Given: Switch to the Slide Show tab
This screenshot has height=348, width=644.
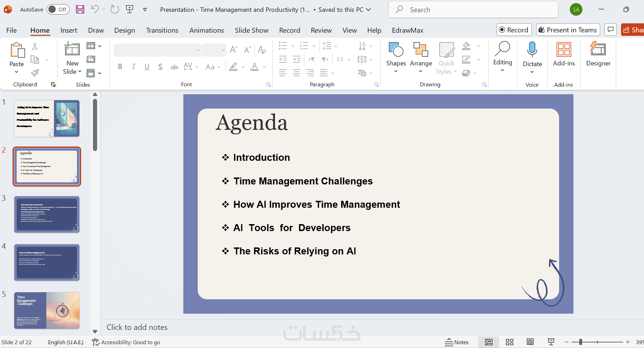Looking at the screenshot, I should (x=252, y=30).
